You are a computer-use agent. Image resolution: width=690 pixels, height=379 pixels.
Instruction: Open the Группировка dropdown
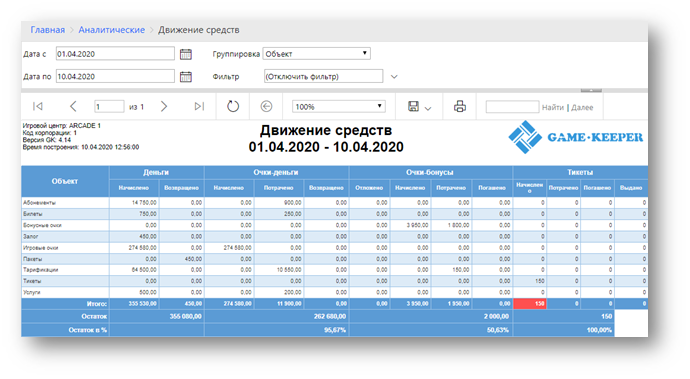click(x=316, y=54)
